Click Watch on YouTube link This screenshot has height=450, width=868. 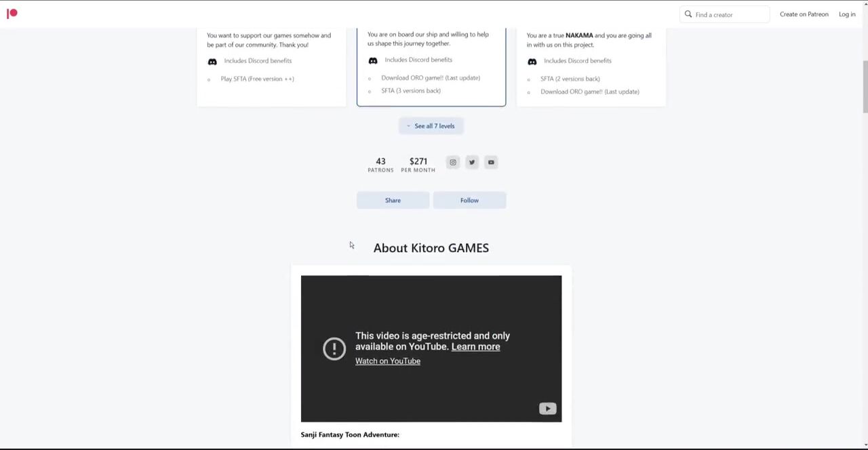[x=388, y=361]
